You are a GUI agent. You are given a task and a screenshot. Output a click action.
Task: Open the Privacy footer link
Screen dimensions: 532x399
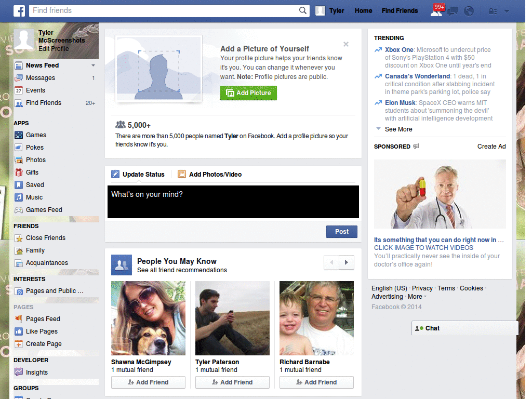[422, 288]
